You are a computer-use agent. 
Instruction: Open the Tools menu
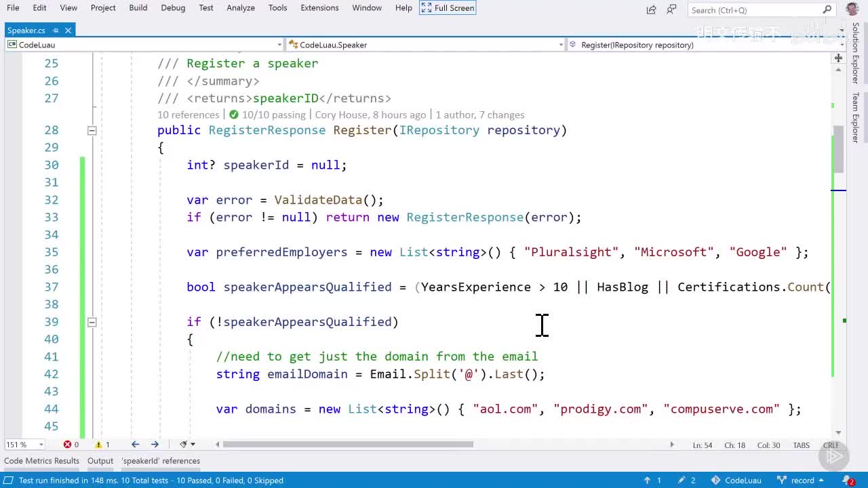point(277,7)
